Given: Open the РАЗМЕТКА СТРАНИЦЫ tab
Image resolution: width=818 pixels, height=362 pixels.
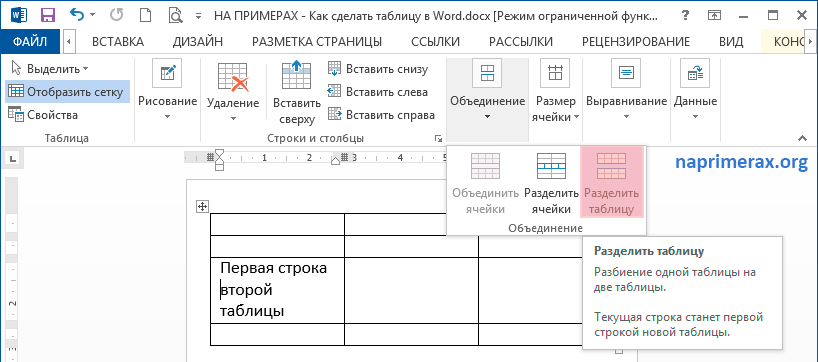Looking at the screenshot, I should tap(317, 42).
